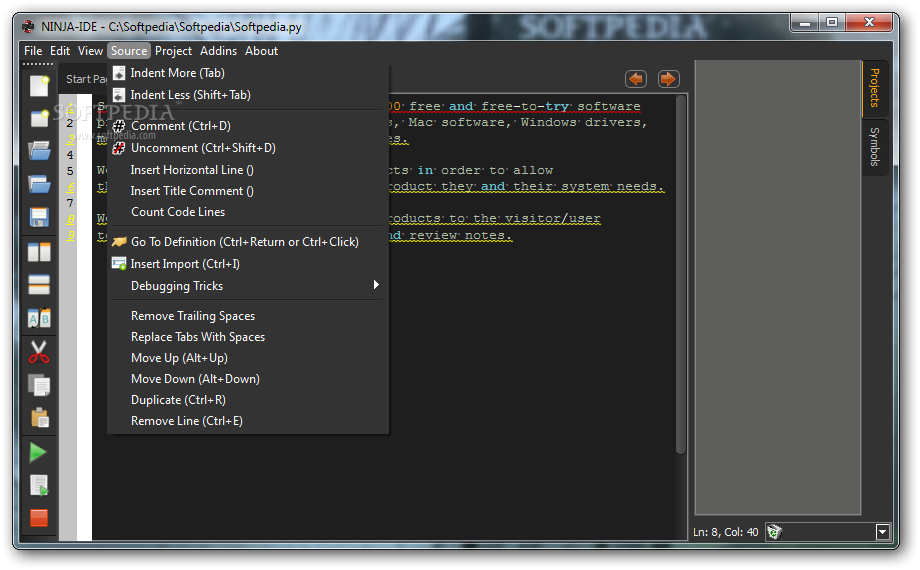
Task: Choose Move Down (Alt+Down)
Action: click(x=248, y=379)
